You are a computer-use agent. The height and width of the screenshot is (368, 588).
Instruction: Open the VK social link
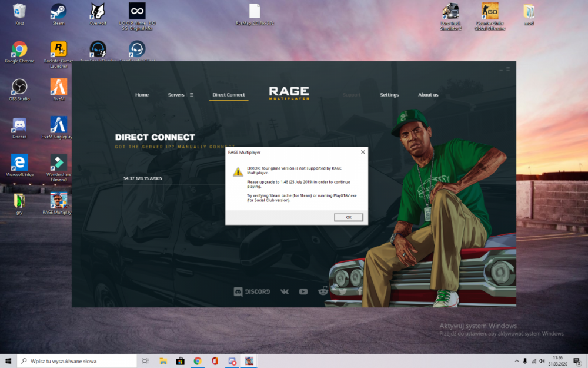coord(285,291)
